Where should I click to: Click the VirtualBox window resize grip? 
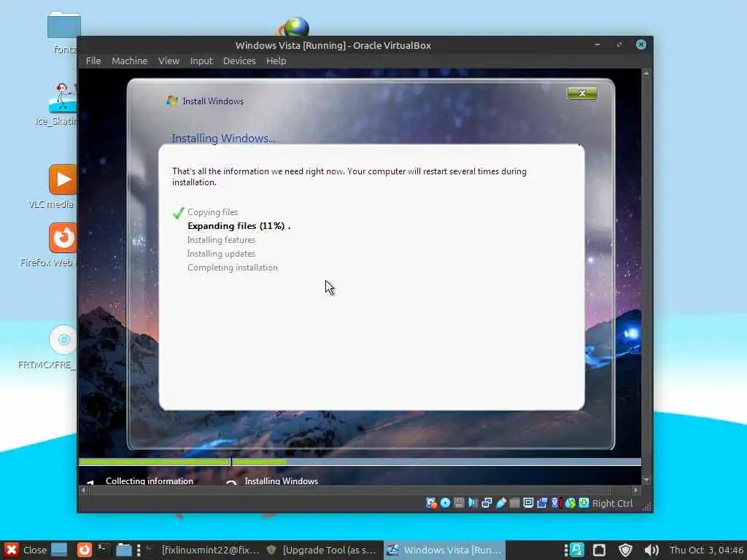point(646,507)
